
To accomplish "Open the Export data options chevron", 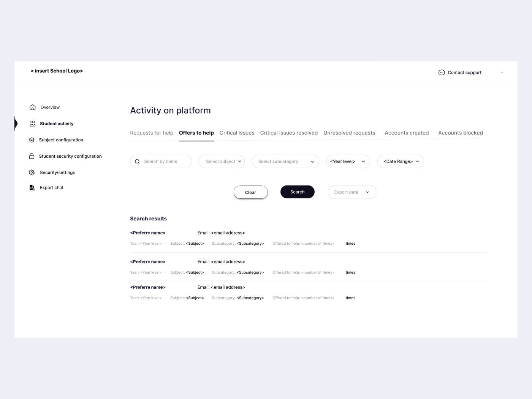I will pos(367,192).
